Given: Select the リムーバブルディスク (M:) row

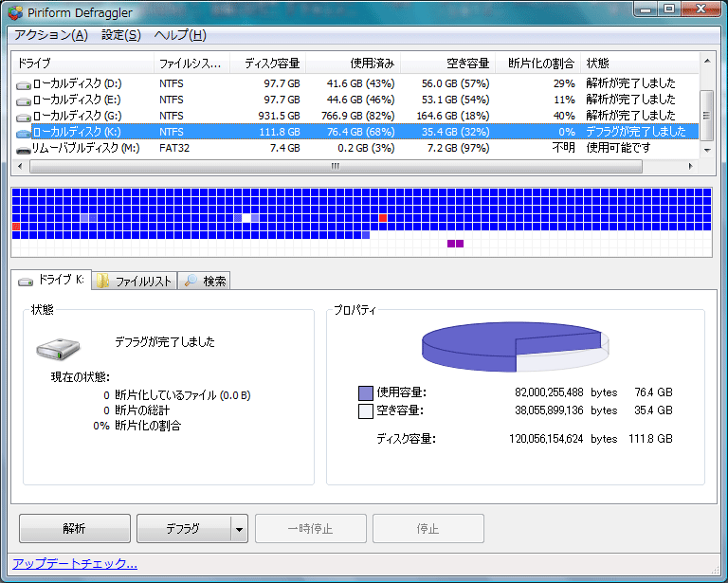Looking at the screenshot, I should 355,148.
